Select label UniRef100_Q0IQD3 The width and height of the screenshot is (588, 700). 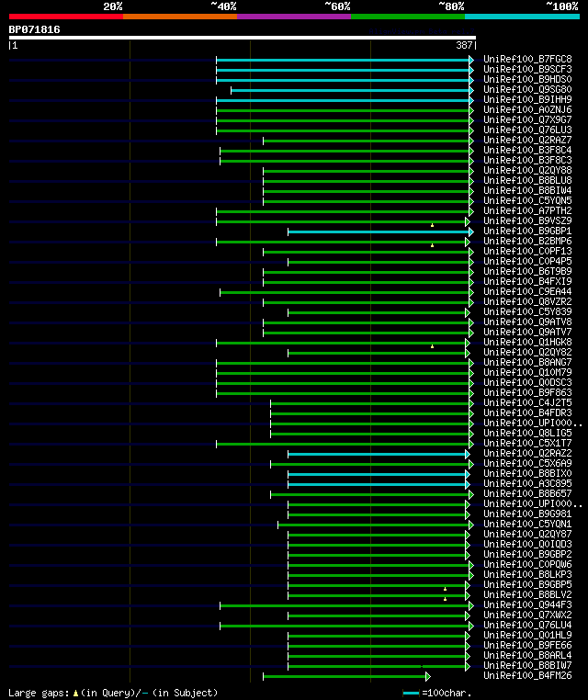click(x=527, y=544)
